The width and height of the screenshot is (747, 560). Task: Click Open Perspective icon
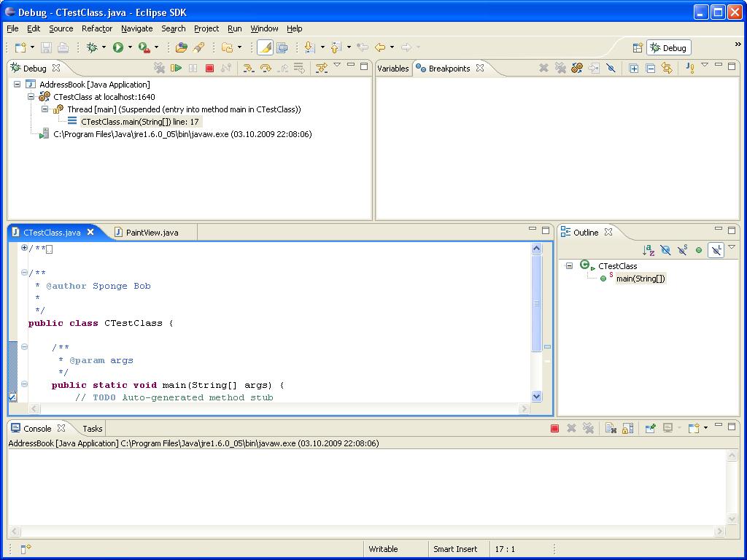[638, 47]
